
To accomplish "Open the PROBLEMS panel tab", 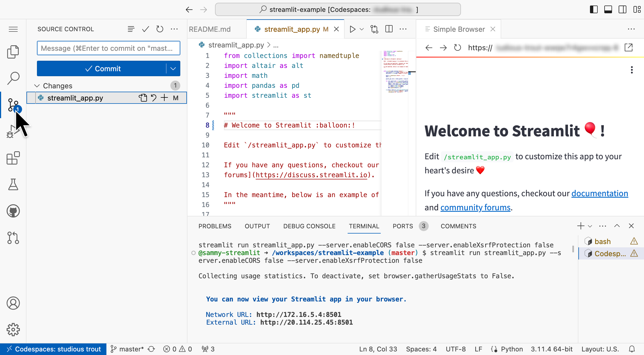I will pos(215,226).
